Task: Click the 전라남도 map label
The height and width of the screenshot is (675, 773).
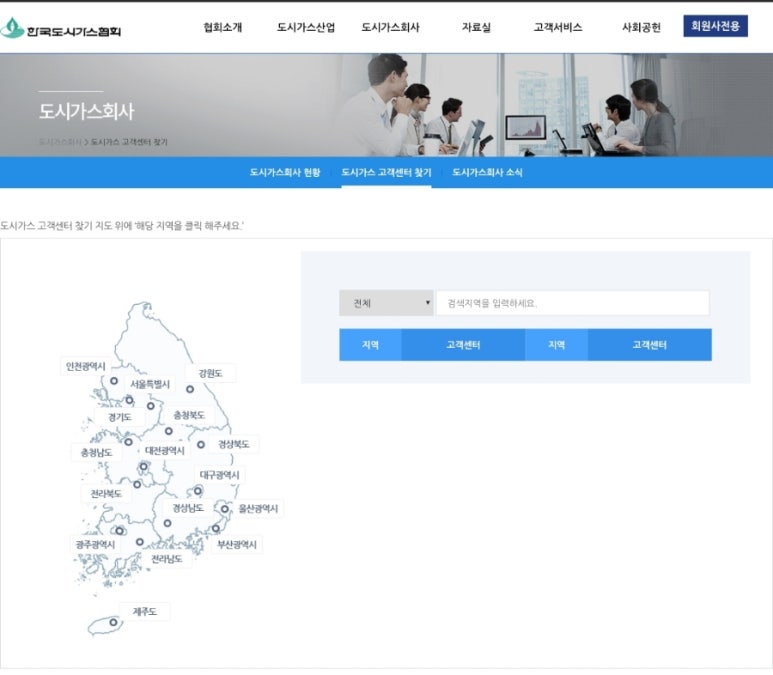Action: point(167,559)
